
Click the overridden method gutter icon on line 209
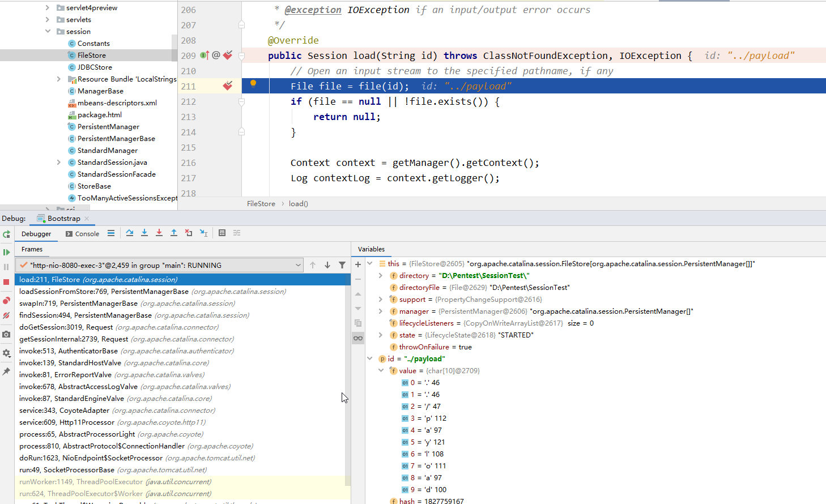coord(204,55)
